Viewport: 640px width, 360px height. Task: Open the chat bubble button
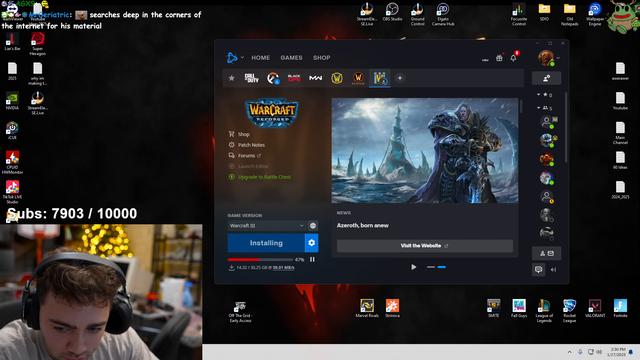[538, 269]
